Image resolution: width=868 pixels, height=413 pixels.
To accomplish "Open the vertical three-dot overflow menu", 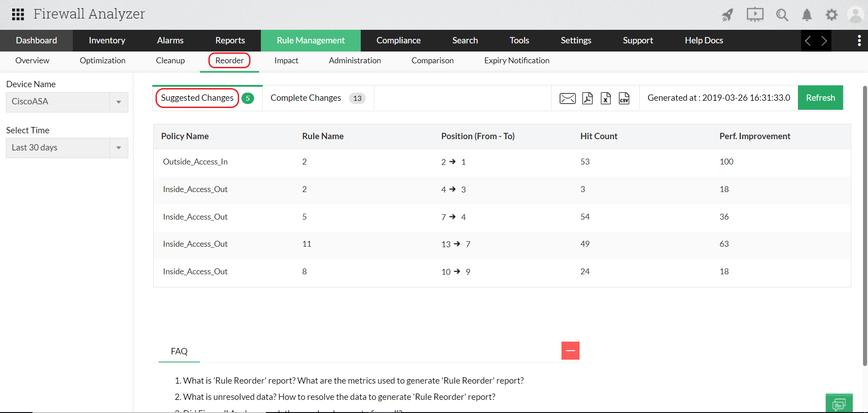I will tap(859, 40).
